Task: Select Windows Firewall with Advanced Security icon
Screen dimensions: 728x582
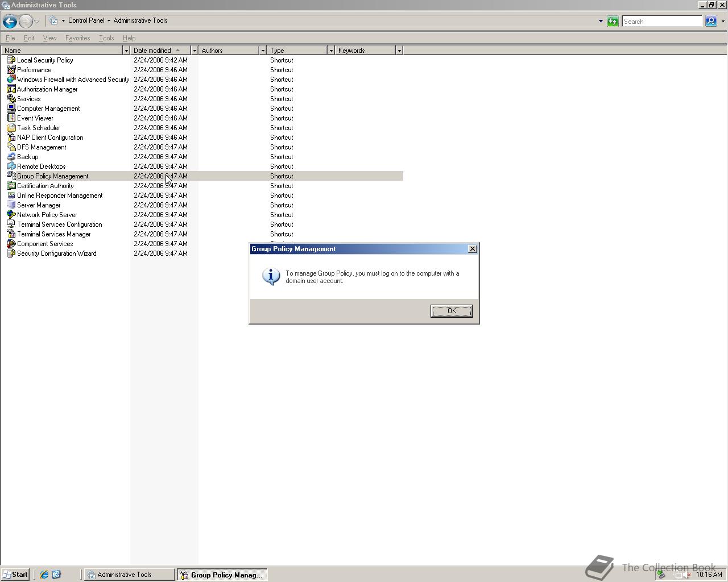Action: [x=11, y=80]
